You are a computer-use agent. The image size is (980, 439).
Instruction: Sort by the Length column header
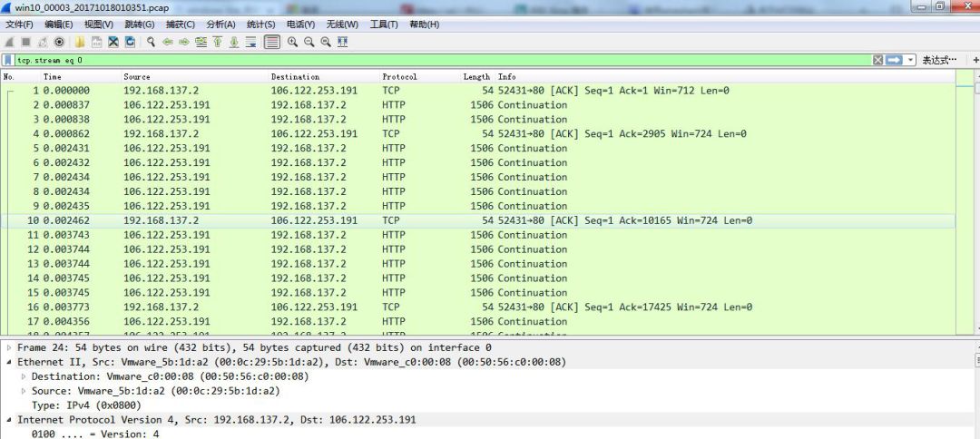point(477,76)
